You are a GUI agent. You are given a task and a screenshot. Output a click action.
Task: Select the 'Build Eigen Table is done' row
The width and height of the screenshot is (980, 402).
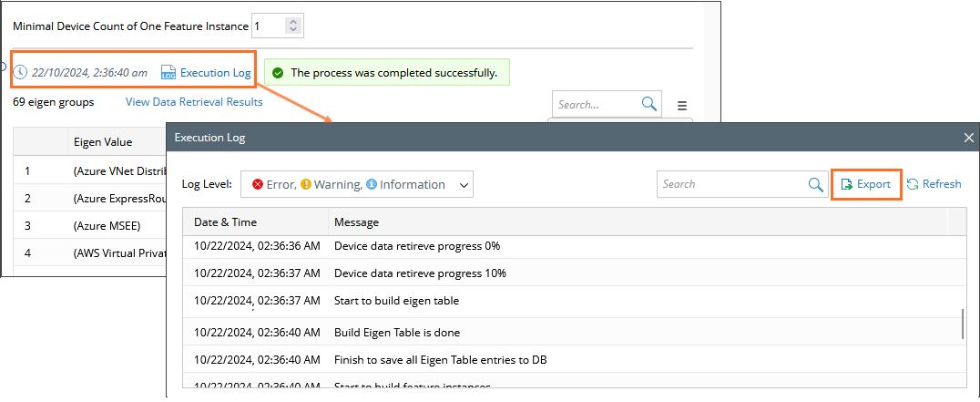click(x=410, y=332)
